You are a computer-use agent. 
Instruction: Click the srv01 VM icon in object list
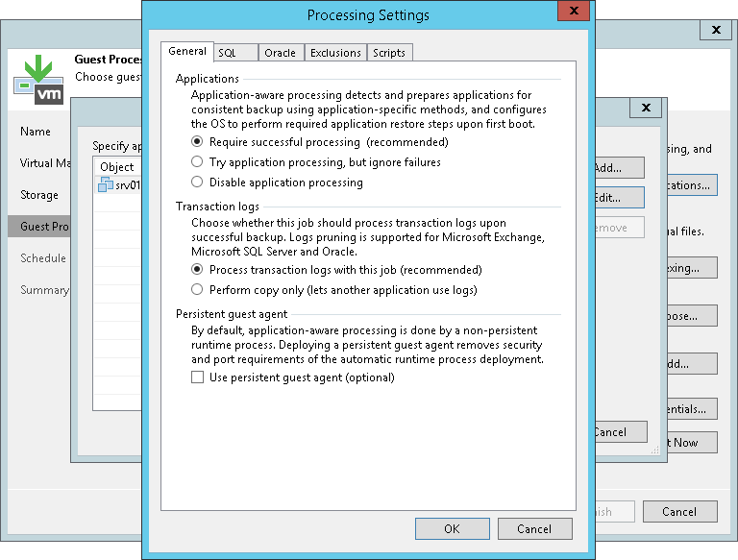(105, 184)
